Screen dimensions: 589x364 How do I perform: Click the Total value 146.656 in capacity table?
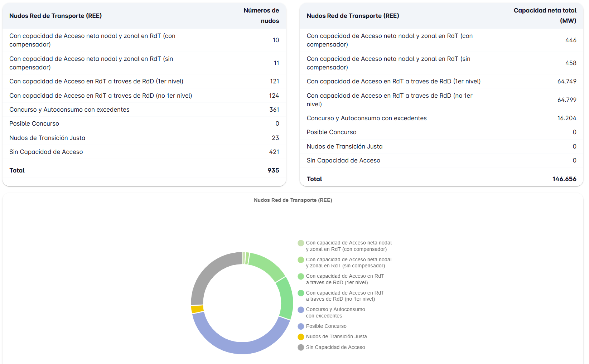point(564,179)
